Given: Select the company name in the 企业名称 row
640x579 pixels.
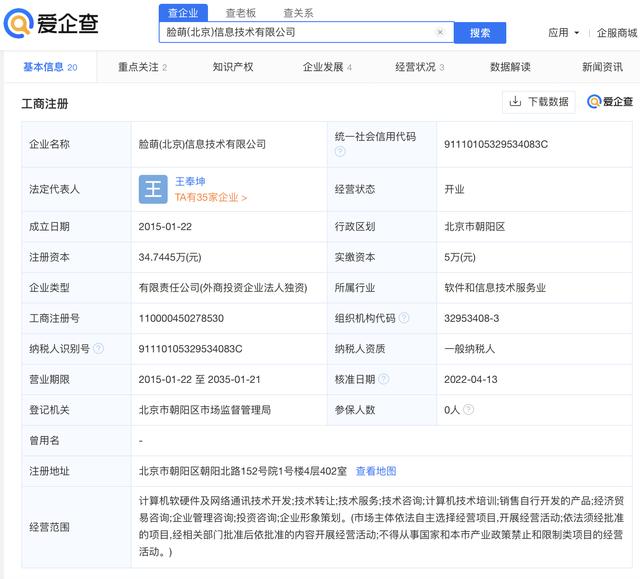Looking at the screenshot, I should tap(202, 144).
